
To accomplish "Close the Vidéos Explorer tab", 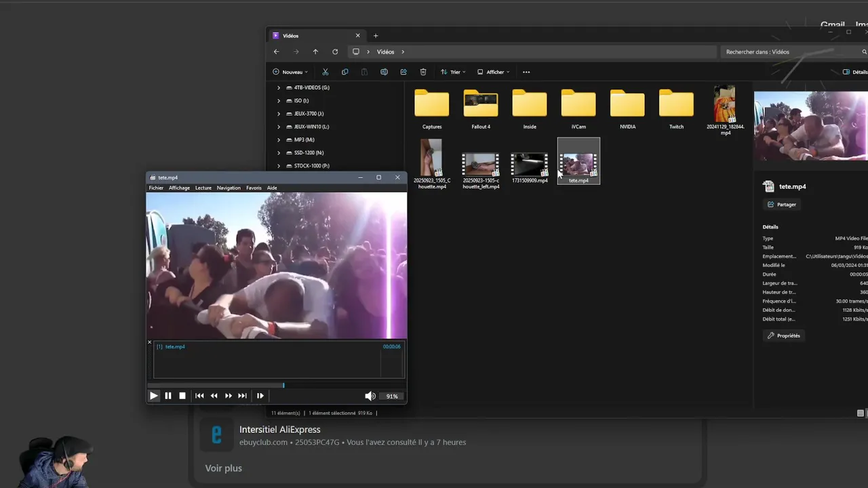I will pos(357,36).
